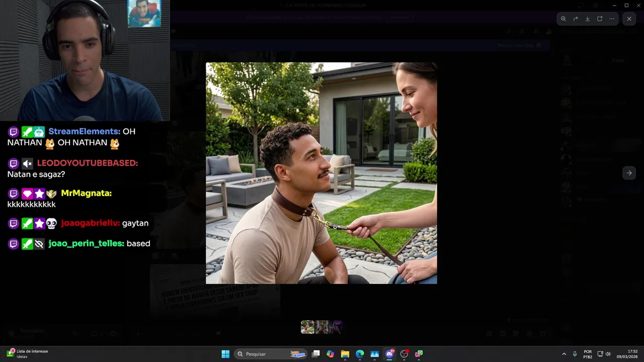This screenshot has height=362, width=644.
Task: Open OBS Studio from the taskbar
Action: [x=404, y=354]
